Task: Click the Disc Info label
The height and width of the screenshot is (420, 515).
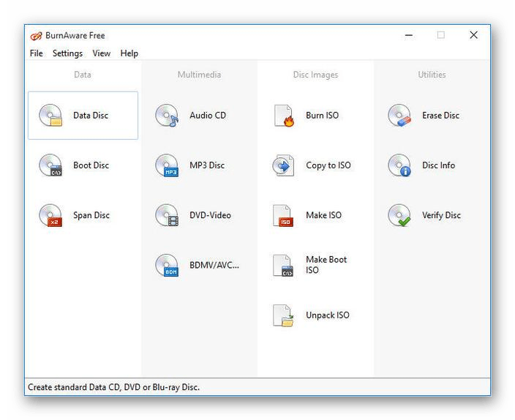Action: (438, 165)
